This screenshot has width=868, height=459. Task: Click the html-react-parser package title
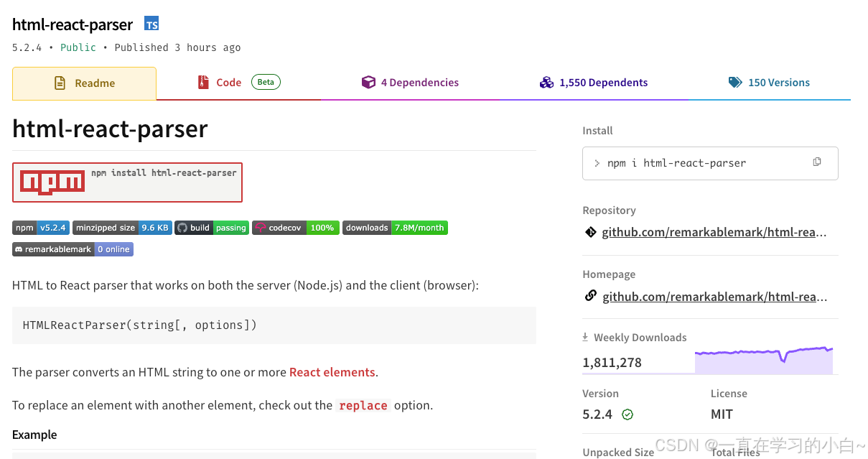(x=73, y=24)
